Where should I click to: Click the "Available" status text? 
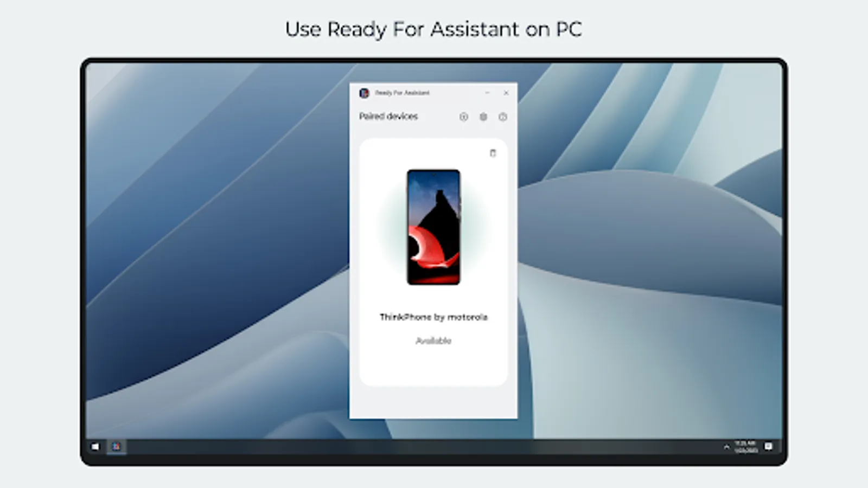433,341
